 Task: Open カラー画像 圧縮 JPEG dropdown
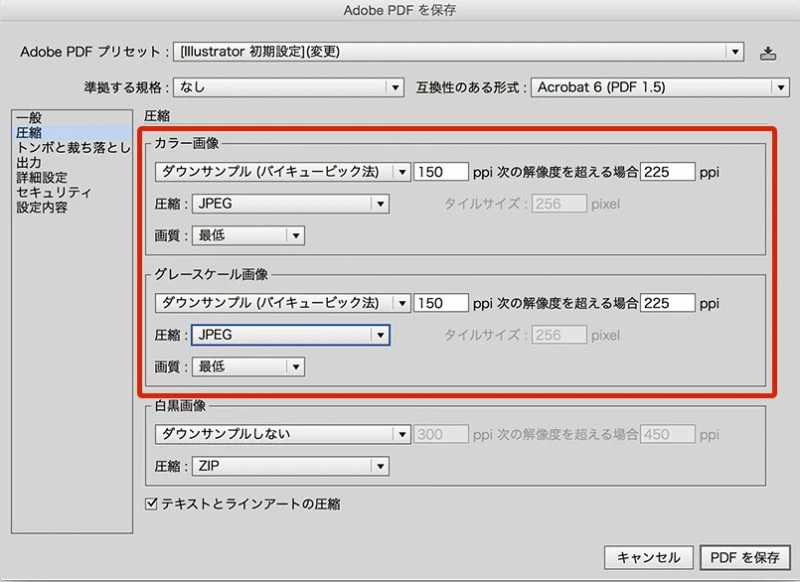[290, 204]
